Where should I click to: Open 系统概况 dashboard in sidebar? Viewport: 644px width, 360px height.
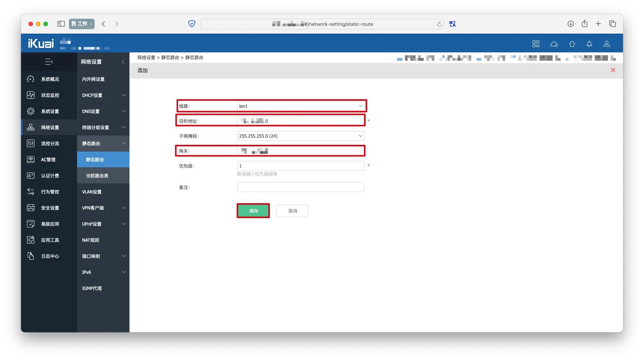(x=50, y=79)
